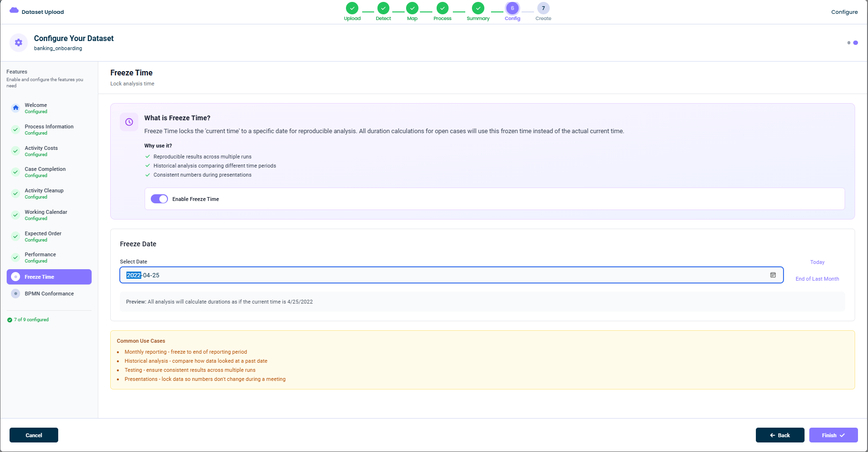Click the Dataset Upload cloud icon
Viewport: 868px width, 452px height.
pos(14,11)
